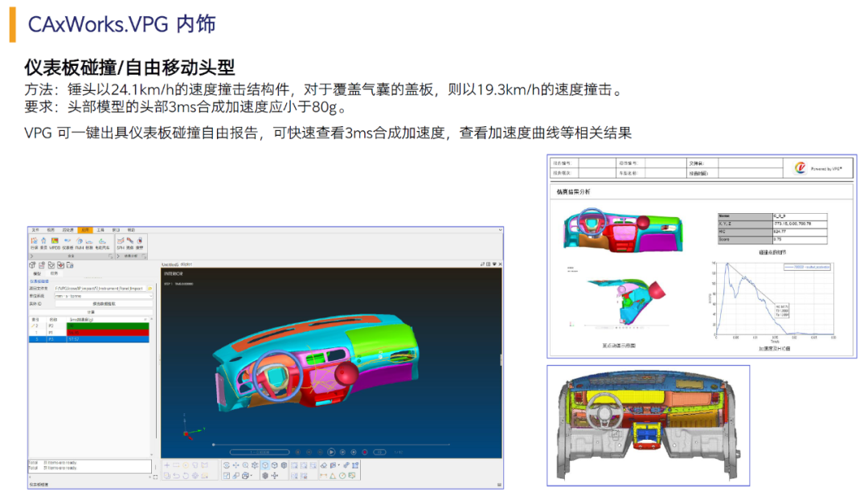Click the pan move arrows icon in toolbar

[x=235, y=465]
